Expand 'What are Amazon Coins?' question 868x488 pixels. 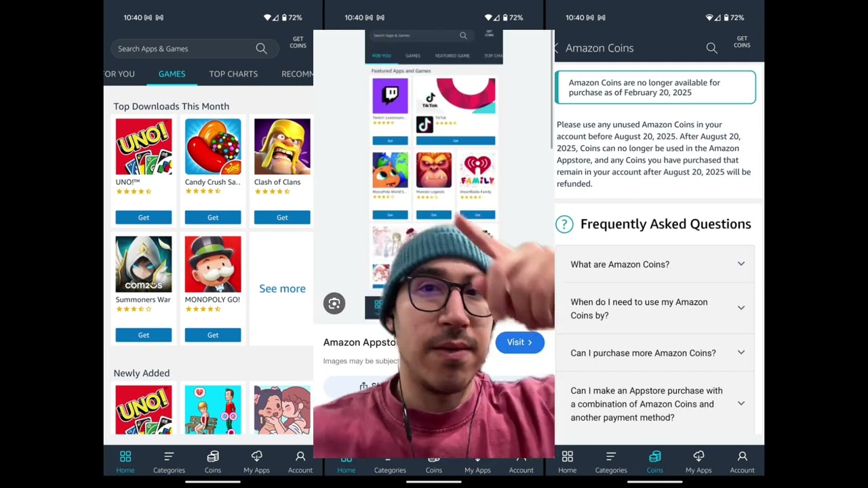(655, 264)
